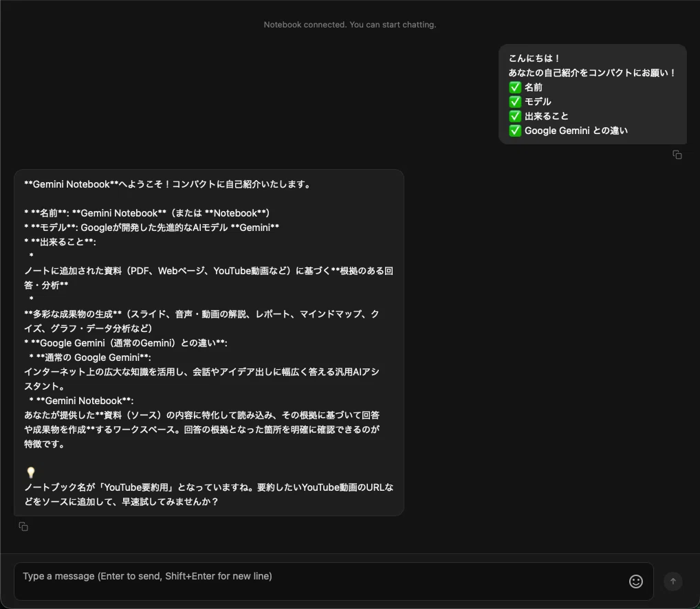Screen dimensions: 700x609
Task: Click the send arrow button
Action: click(672, 582)
